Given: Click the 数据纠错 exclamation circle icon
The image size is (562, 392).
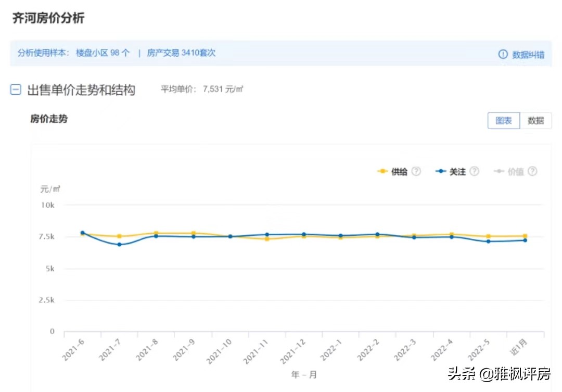Looking at the screenshot, I should [x=502, y=53].
